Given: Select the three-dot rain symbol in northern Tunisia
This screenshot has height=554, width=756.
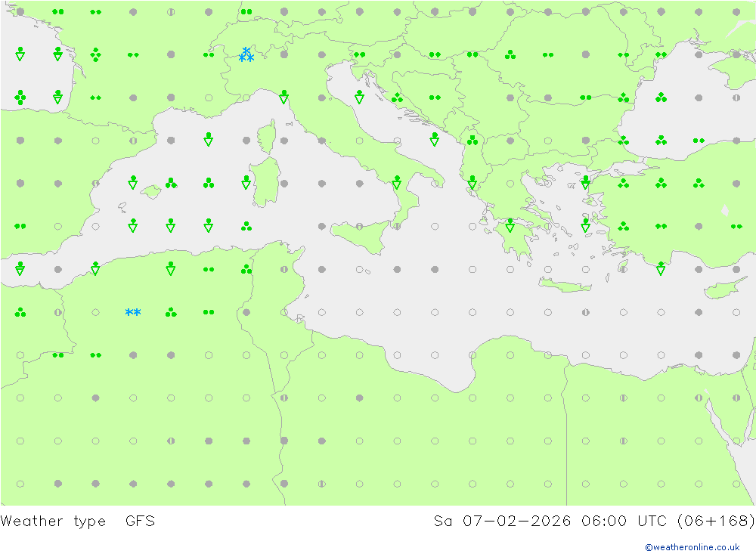Looking at the screenshot, I should [246, 269].
